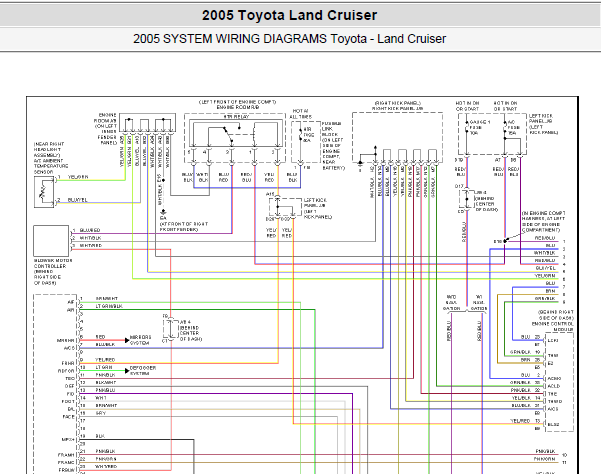Screen dimensions: 601x474
Task: Click the HTR fuse symbol in fusible link block
Action: pyautogui.click(x=300, y=135)
